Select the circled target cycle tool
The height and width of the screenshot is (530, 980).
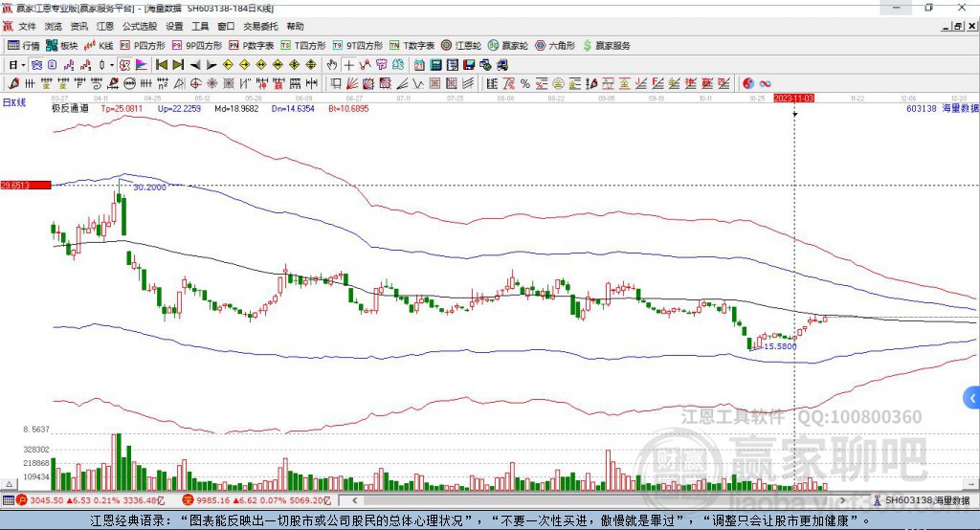(x=195, y=83)
